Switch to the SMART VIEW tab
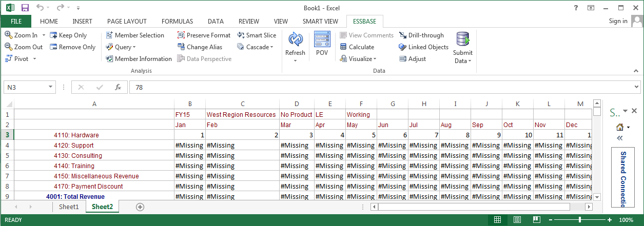 (320, 21)
